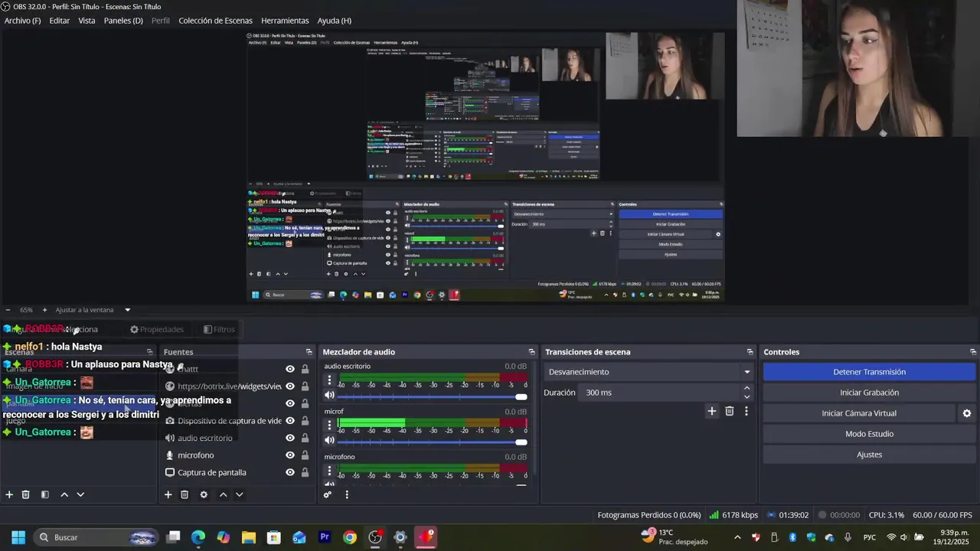The image size is (980, 551).
Task: Zoom out preview with minus icon
Action: pos(8,310)
